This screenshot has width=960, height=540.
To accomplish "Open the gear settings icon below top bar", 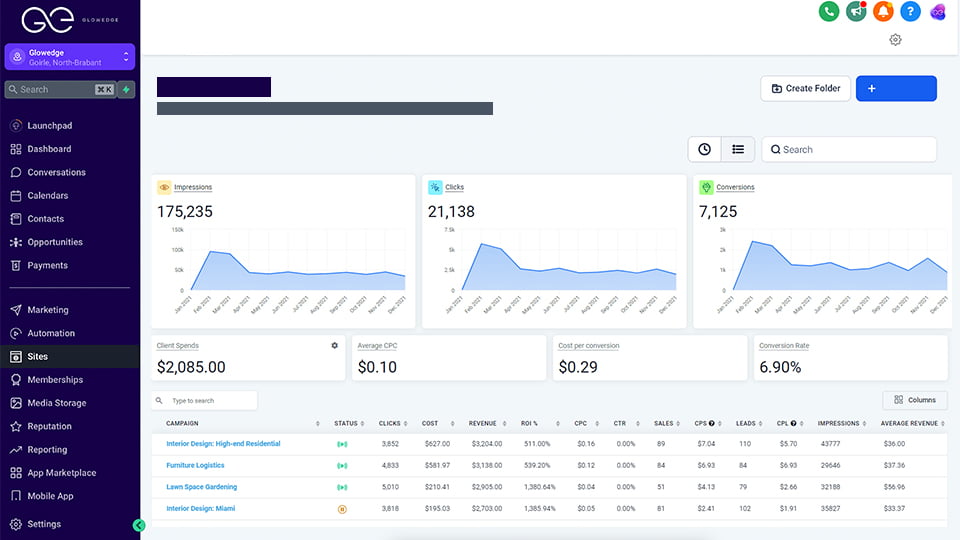I will pos(895,40).
